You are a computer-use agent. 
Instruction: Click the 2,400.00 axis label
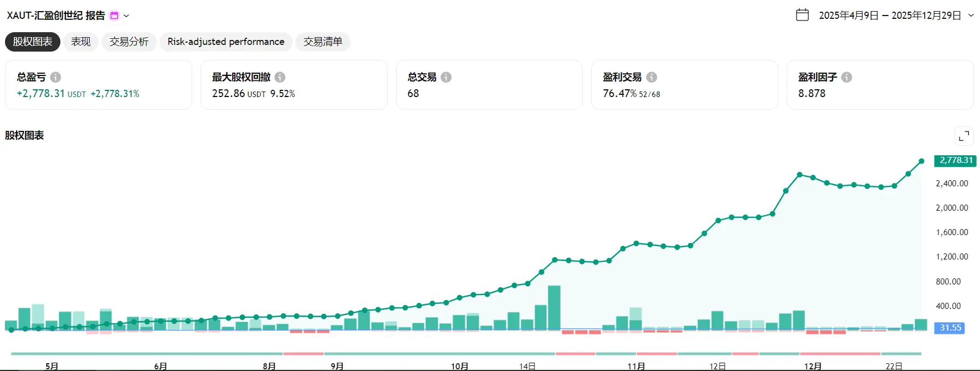[x=952, y=184]
